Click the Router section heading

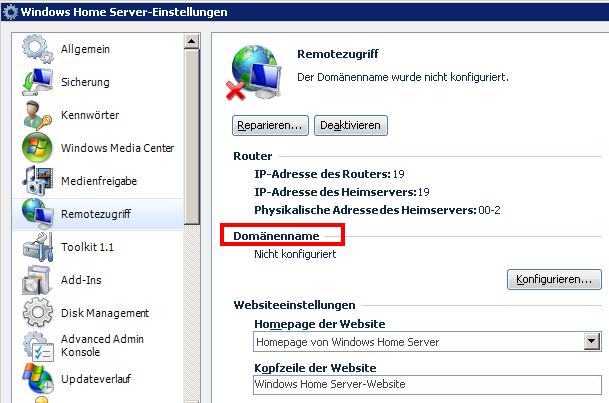coord(252,156)
